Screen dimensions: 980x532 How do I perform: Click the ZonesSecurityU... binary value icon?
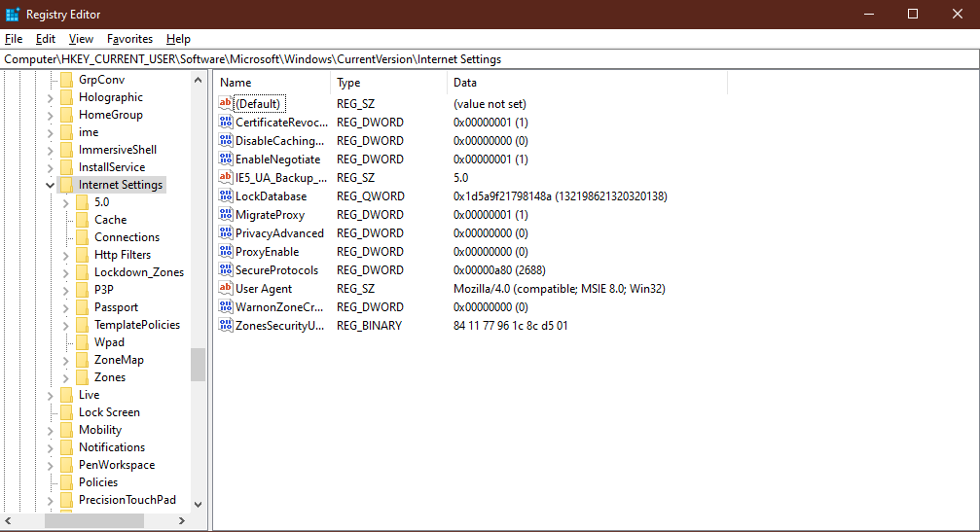coord(225,325)
